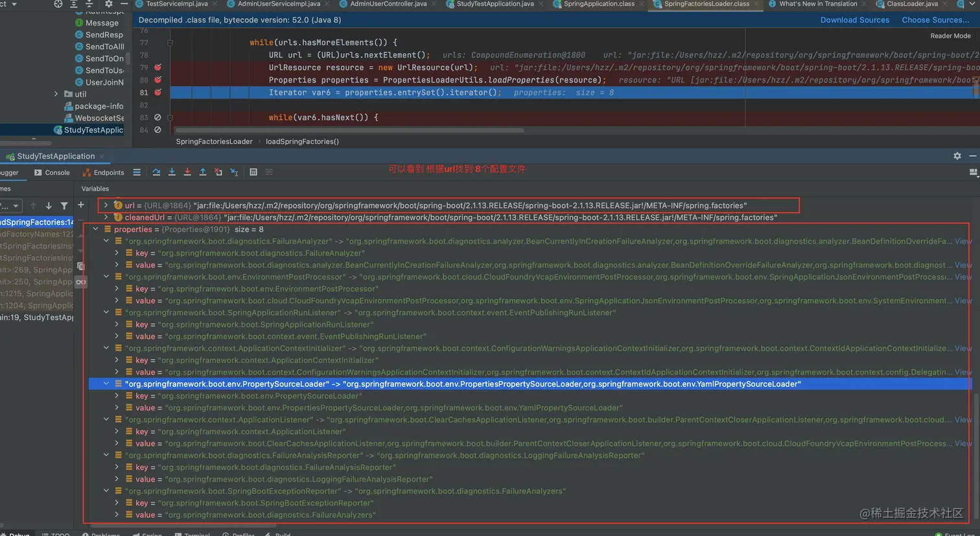980x536 pixels.
Task: Collapse the FailureAnalyzer entry node
Action: pos(106,241)
